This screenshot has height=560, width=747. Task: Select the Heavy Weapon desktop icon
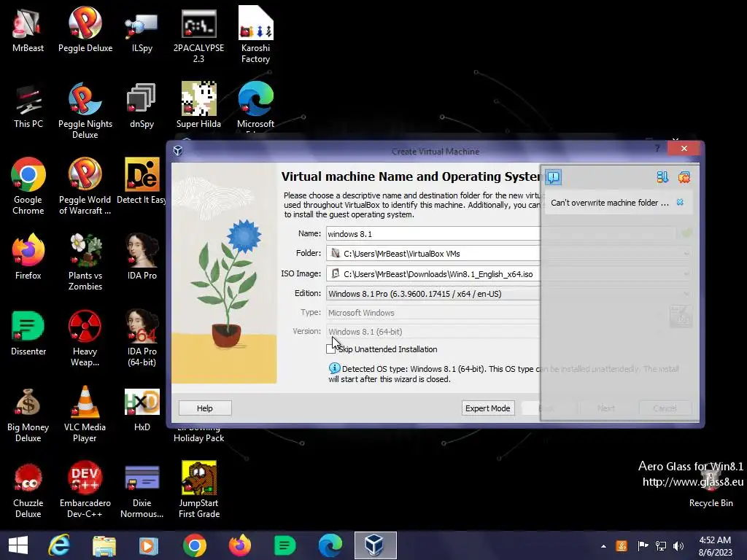click(85, 338)
